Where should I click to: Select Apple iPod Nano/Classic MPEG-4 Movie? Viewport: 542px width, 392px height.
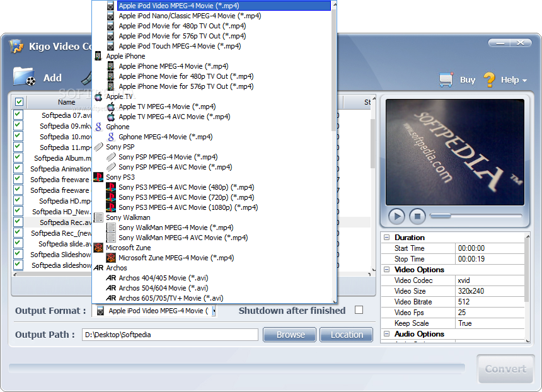(x=190, y=16)
